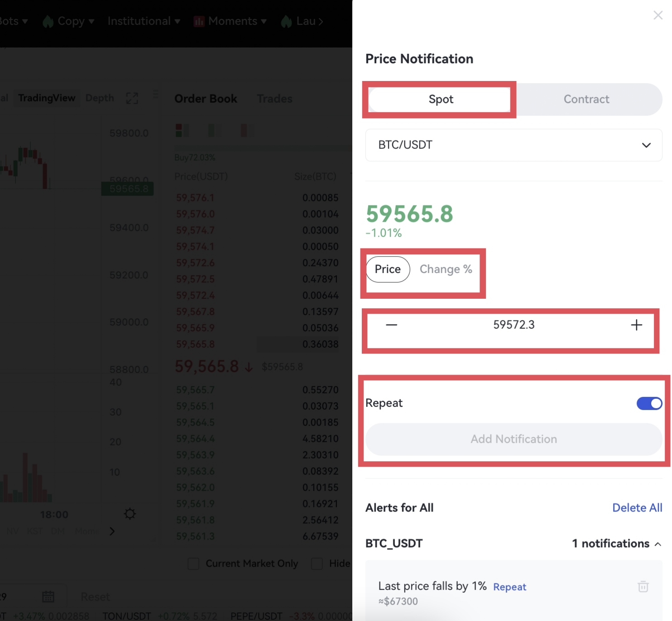Viewport: 672px width, 621px height.
Task: Delete the BTC_USDT notification with trash icon
Action: click(643, 587)
